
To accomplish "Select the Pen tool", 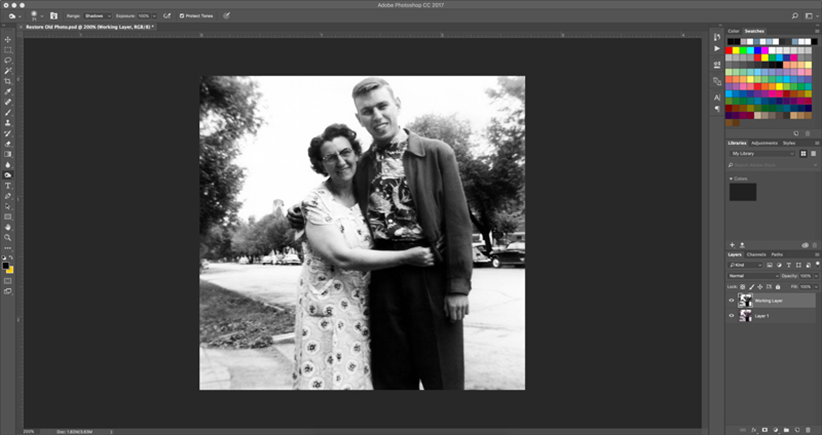I will (x=8, y=196).
